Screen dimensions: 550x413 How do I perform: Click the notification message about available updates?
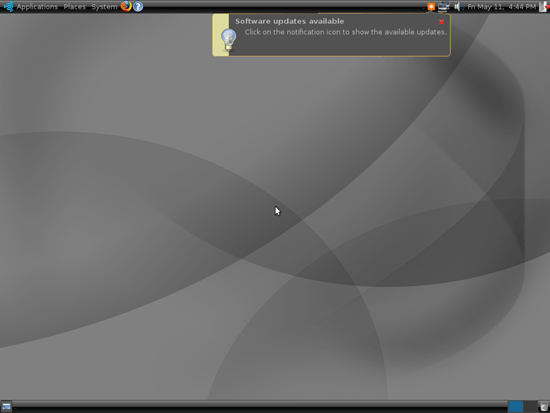tap(346, 32)
